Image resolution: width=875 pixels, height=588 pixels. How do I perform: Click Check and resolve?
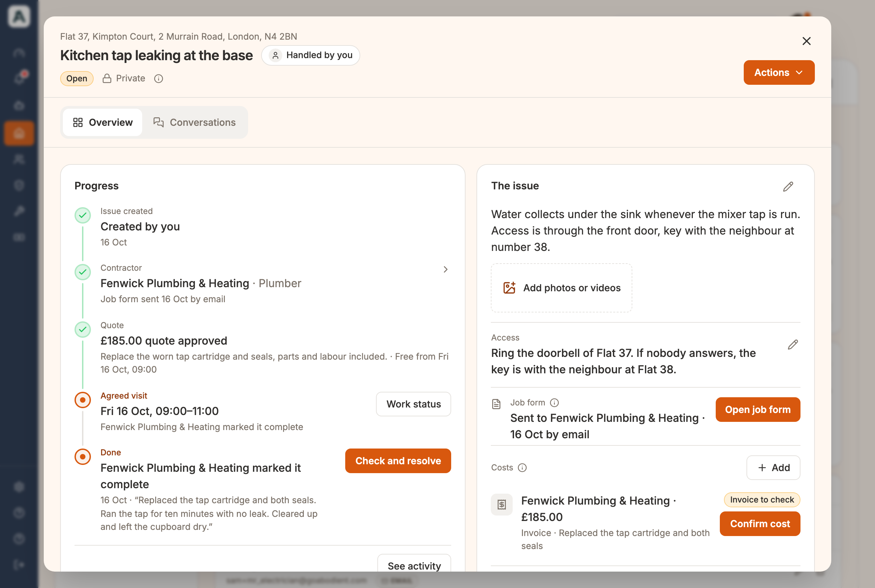pyautogui.click(x=398, y=460)
